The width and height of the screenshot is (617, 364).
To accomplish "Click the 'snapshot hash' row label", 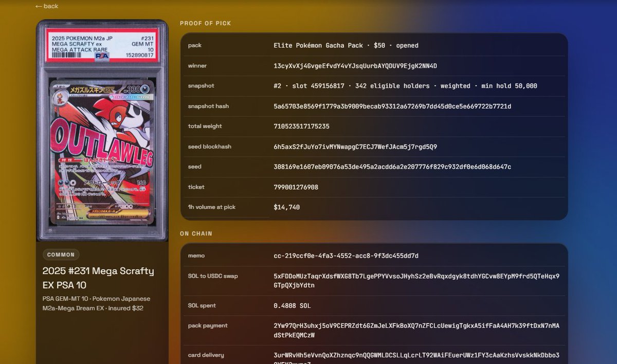I will point(208,106).
